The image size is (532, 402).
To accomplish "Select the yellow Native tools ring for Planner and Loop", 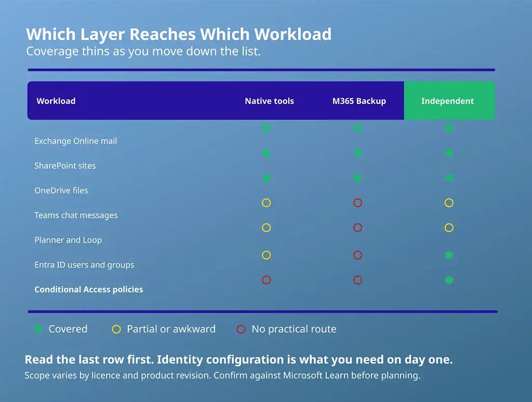I will [x=267, y=227].
